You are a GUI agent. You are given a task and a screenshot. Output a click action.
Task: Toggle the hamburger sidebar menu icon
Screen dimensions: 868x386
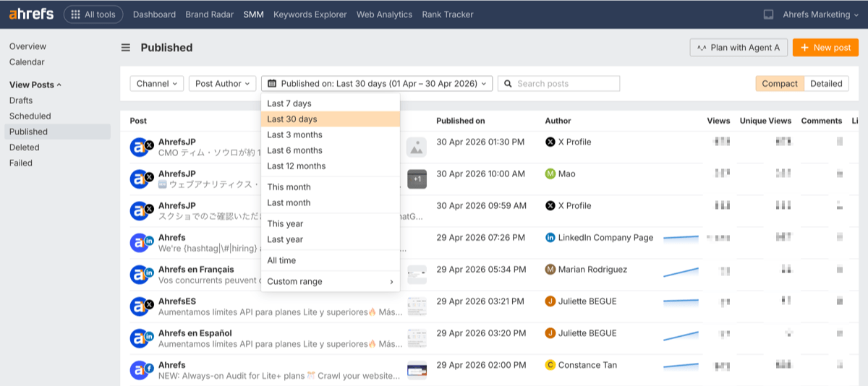[x=126, y=48]
